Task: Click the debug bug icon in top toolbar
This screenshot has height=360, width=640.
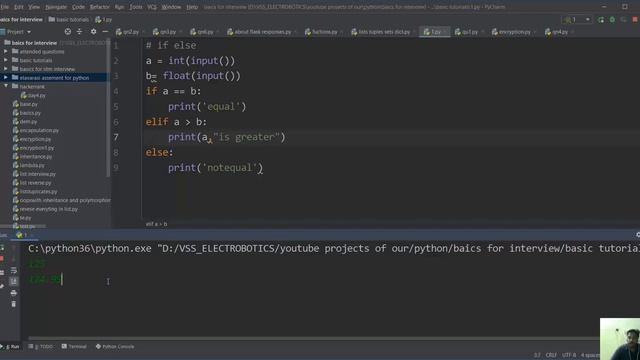Action: point(612,20)
